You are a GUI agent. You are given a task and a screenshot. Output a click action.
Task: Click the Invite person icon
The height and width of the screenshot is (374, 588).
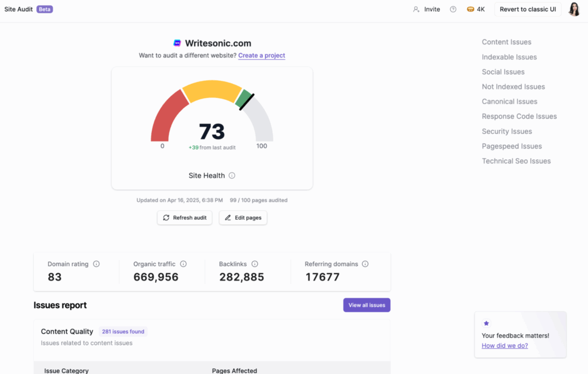pyautogui.click(x=416, y=9)
